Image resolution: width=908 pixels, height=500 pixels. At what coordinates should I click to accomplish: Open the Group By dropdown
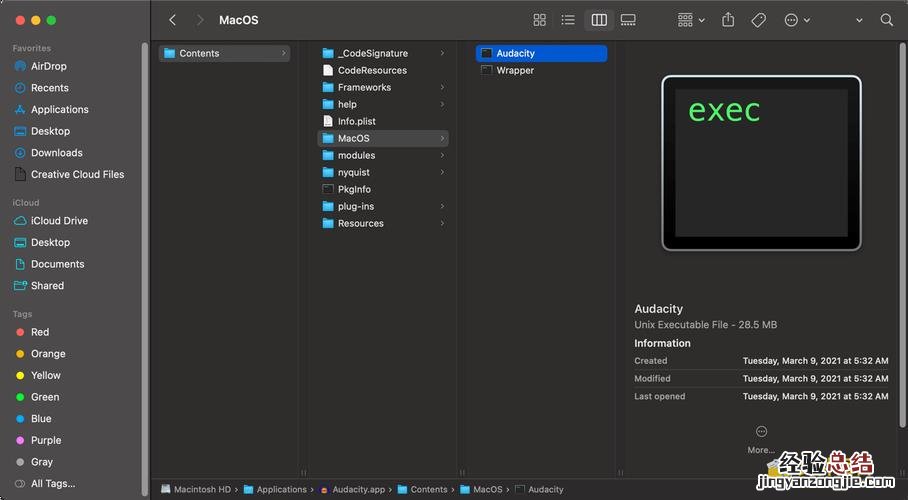[691, 20]
